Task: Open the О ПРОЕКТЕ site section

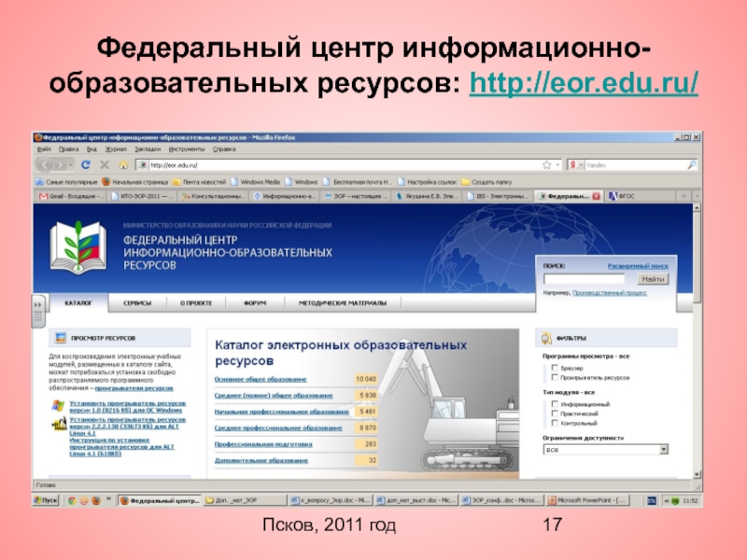Action: [196, 302]
